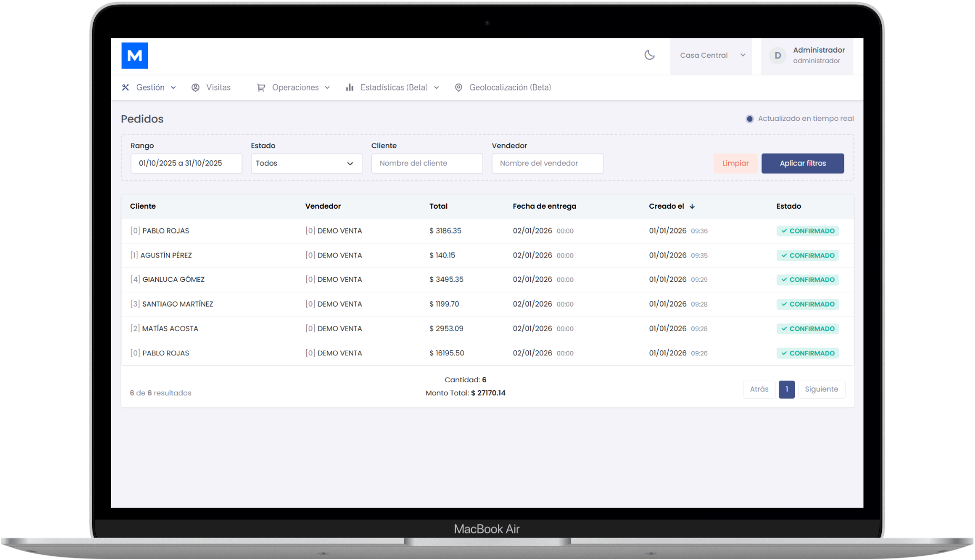Select the Actualizado en tiempo real indicator
Image resolution: width=975 pixels, height=560 pixels.
(749, 118)
